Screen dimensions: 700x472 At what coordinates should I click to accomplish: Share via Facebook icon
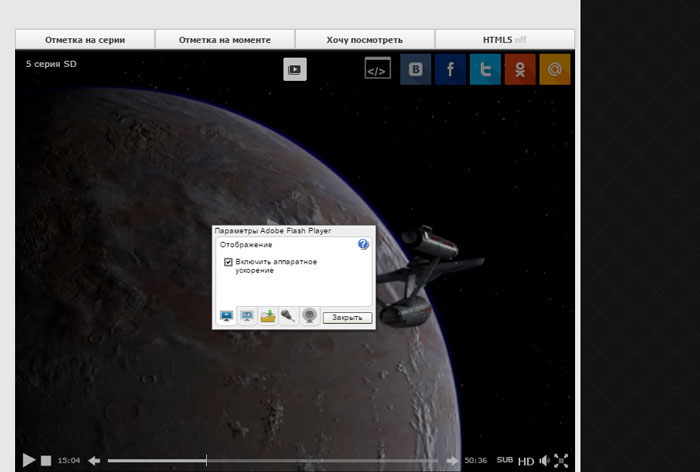[450, 69]
